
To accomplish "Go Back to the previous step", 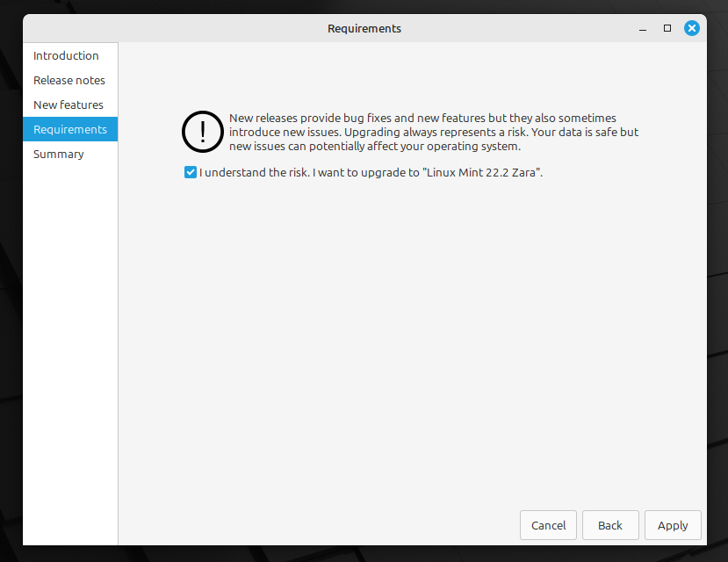I will point(609,524).
